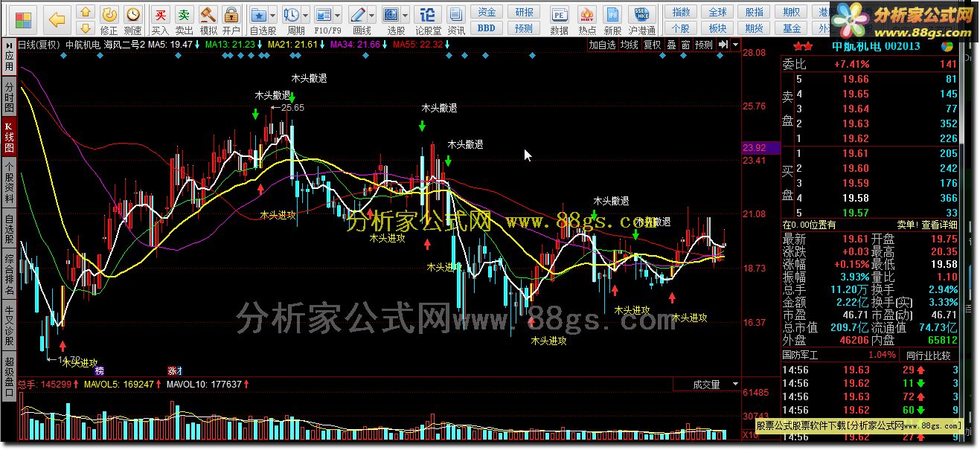Image resolution: width=980 pixels, height=450 pixels.
Task: Expand the 选股 dropdown arrow
Action: pyautogui.click(x=406, y=15)
